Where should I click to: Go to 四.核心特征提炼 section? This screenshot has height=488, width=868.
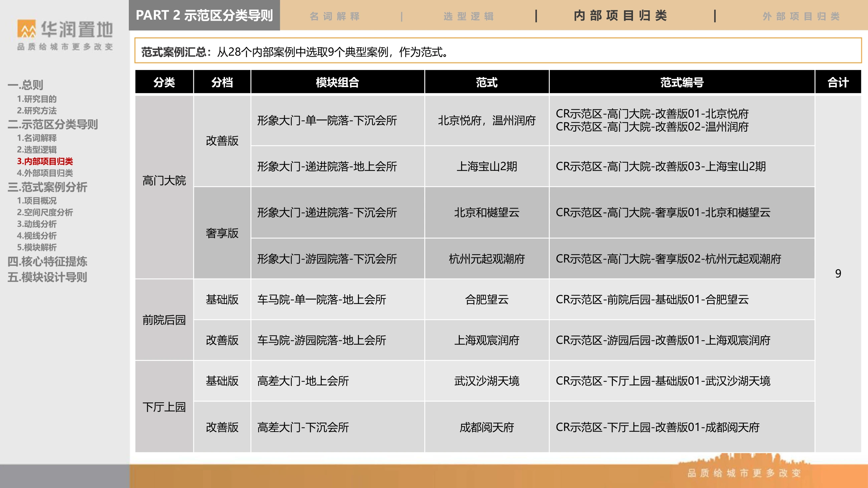pos(47,261)
